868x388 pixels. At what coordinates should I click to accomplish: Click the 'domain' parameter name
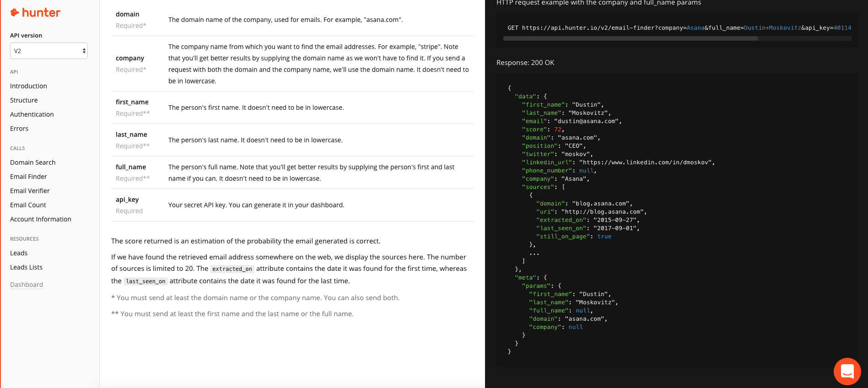click(x=128, y=14)
